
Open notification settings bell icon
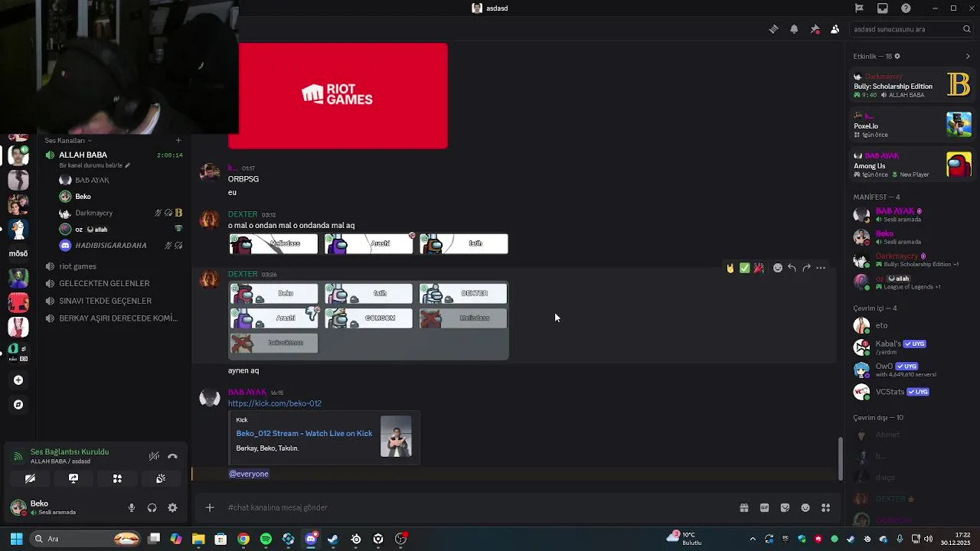pyautogui.click(x=794, y=29)
